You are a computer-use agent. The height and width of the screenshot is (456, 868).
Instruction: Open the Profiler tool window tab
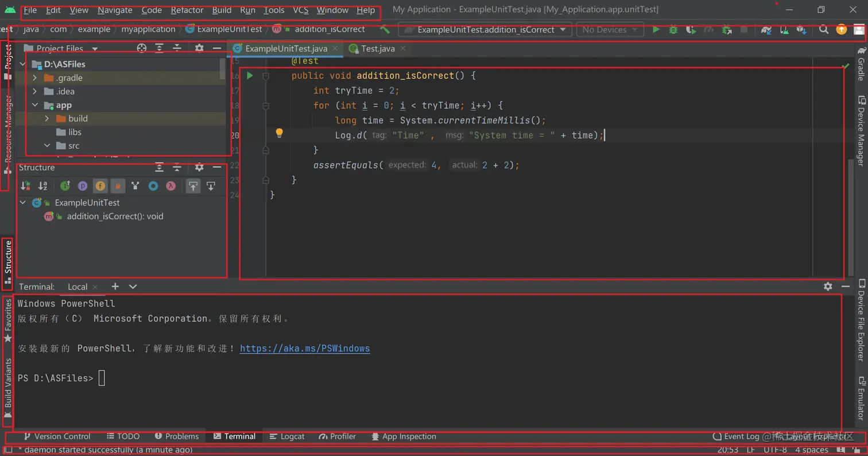tap(338, 436)
